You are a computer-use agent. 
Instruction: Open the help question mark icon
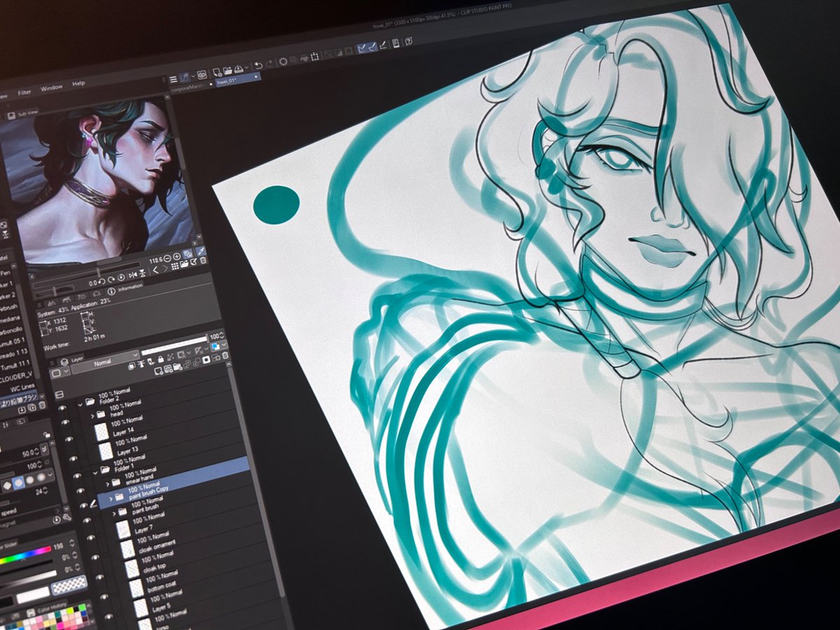[409, 41]
